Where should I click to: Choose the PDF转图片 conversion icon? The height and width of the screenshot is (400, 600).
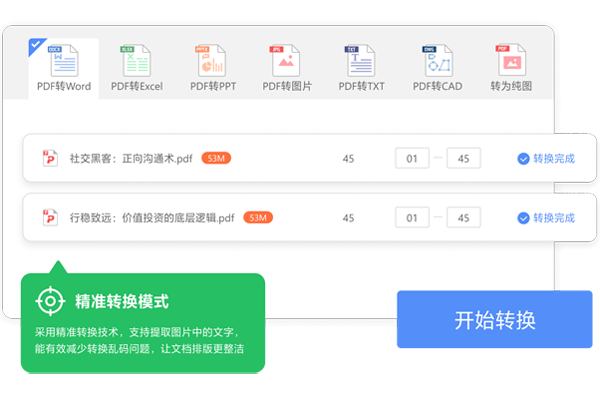(286, 62)
